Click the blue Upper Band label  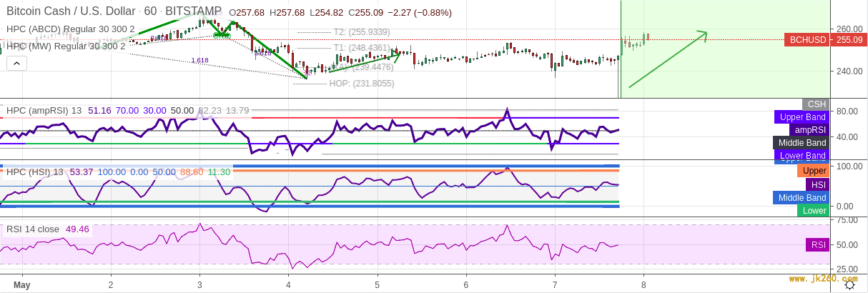click(802, 117)
